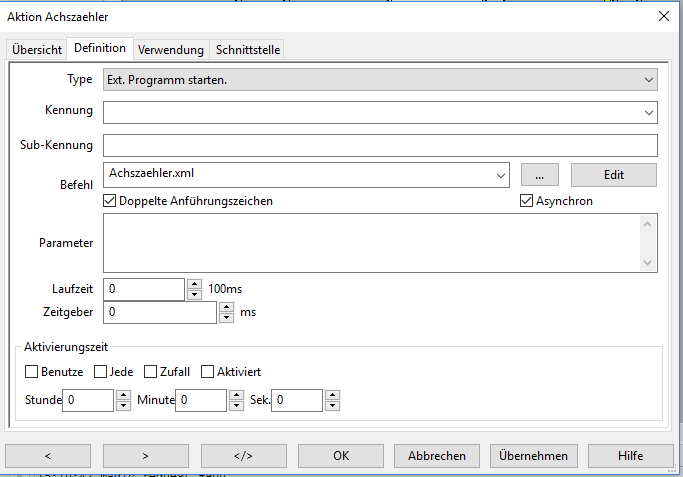Viewport: 683px width, 477px height.
Task: Enable the Zufall checkbox
Action: pyautogui.click(x=151, y=372)
